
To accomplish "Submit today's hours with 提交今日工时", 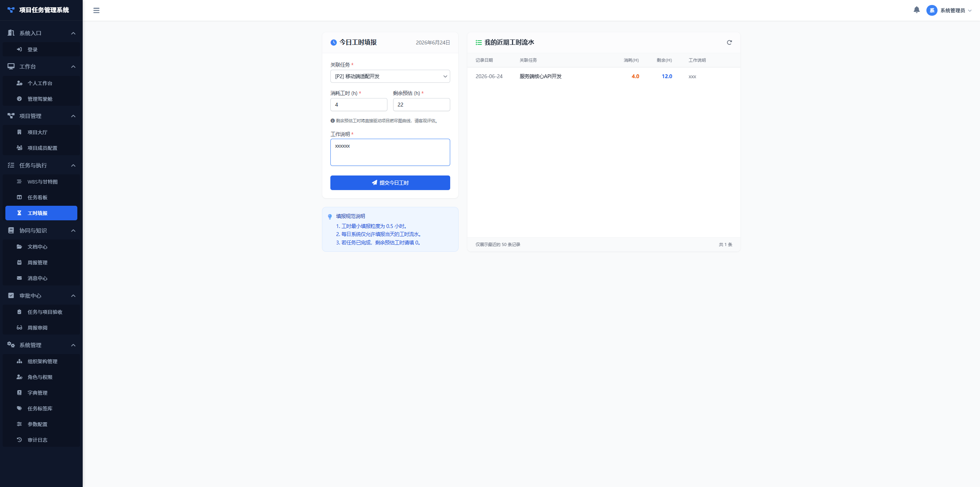I will [390, 183].
